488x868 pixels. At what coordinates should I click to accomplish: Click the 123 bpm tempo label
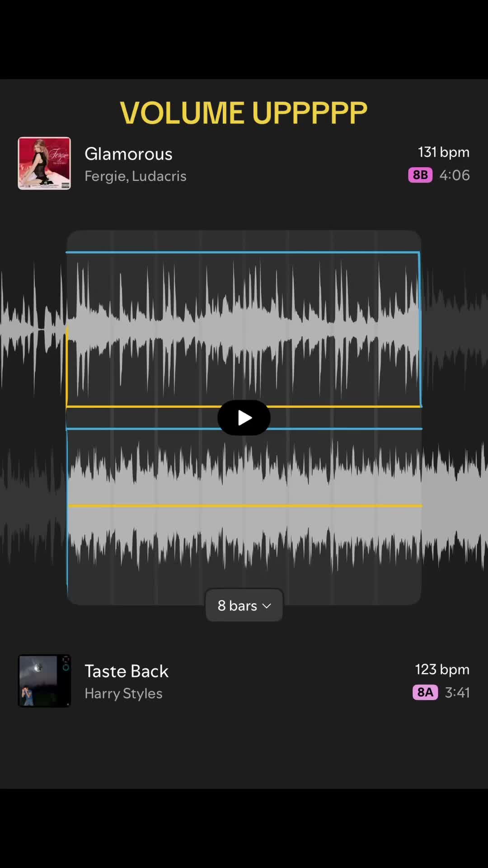(x=442, y=670)
